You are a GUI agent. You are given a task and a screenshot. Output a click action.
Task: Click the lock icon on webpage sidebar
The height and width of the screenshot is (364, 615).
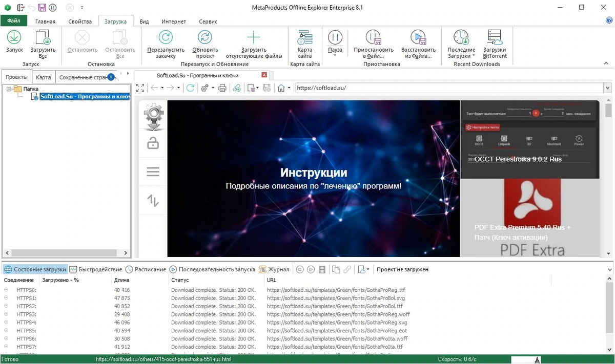(x=153, y=144)
